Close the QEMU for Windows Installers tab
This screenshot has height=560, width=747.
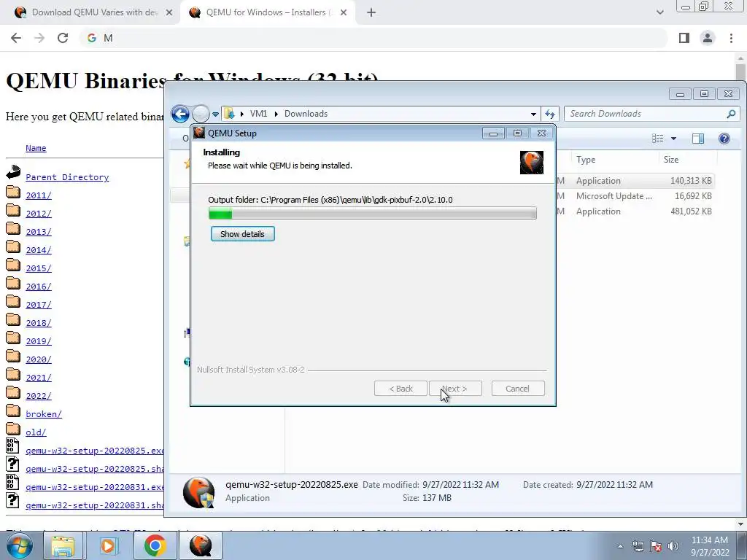[344, 13]
